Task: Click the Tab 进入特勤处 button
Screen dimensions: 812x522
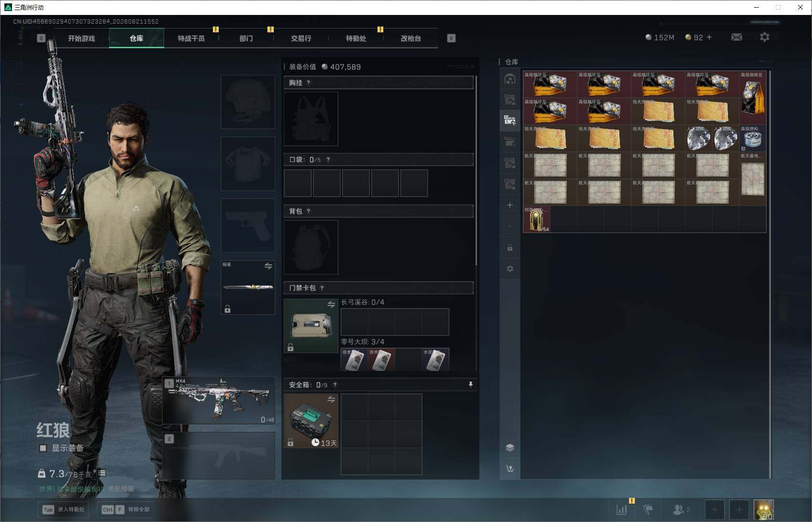Action: [64, 509]
